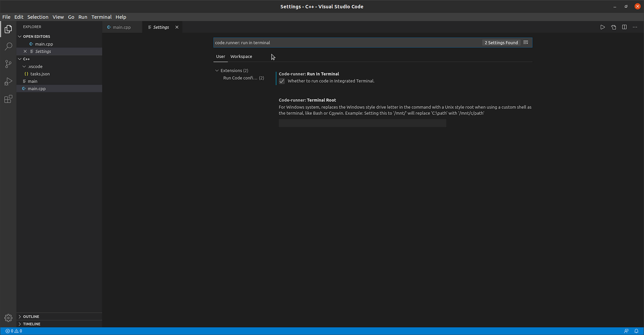
Task: Click the Terminal Root text field
Action: pos(362,123)
